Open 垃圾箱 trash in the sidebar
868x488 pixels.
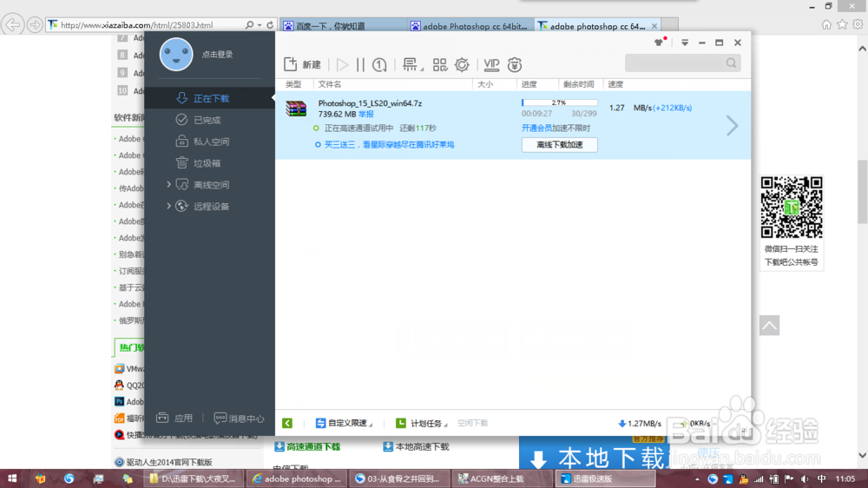pyautogui.click(x=209, y=163)
